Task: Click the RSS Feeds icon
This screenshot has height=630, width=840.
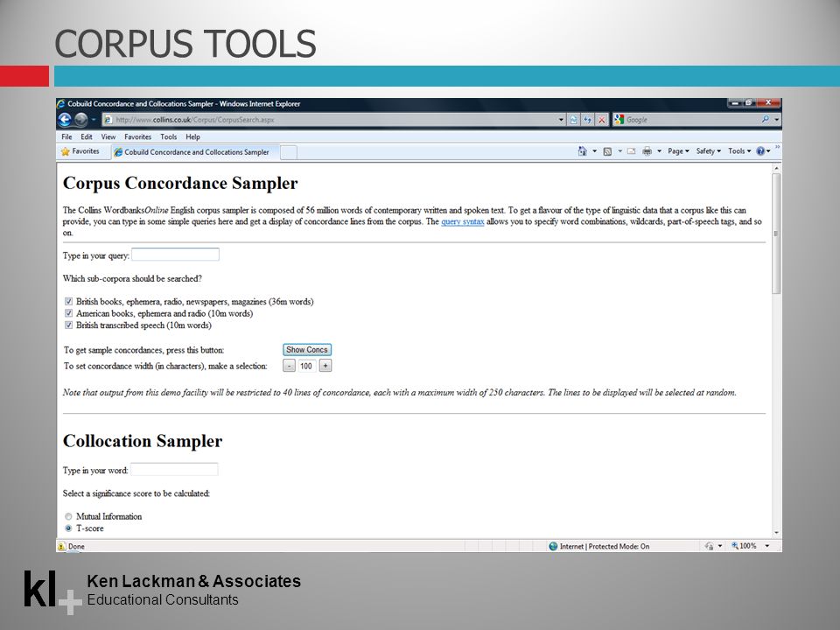Action: pos(607,151)
